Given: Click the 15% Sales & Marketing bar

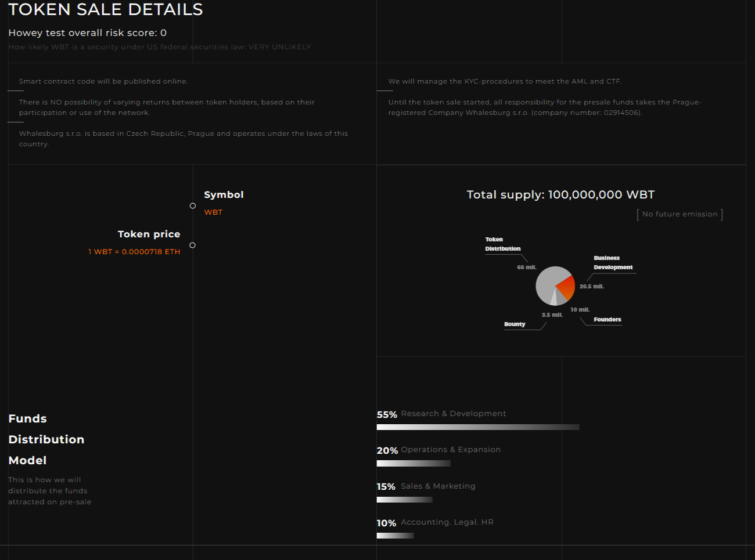Looking at the screenshot, I should [x=404, y=500].
